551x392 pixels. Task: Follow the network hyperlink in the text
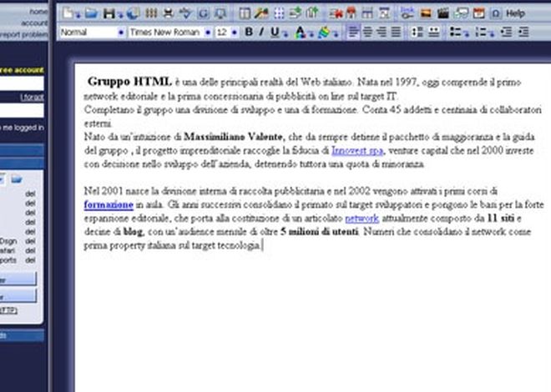tap(361, 219)
